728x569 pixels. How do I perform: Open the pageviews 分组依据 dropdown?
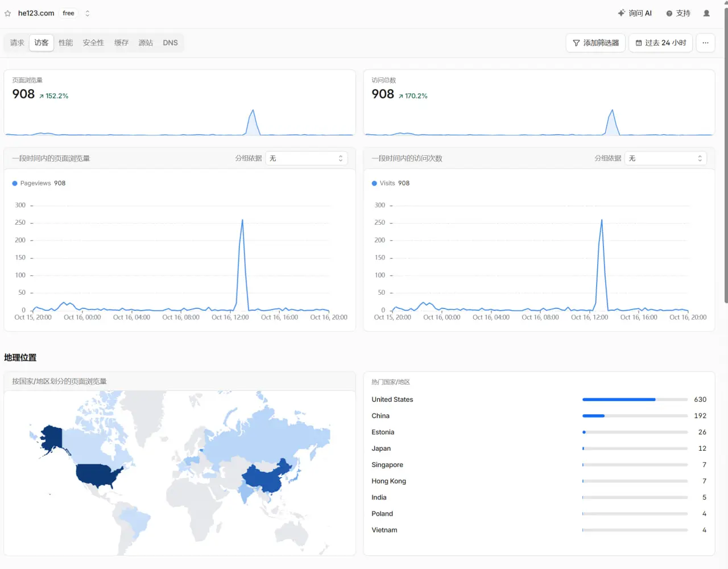coord(306,158)
